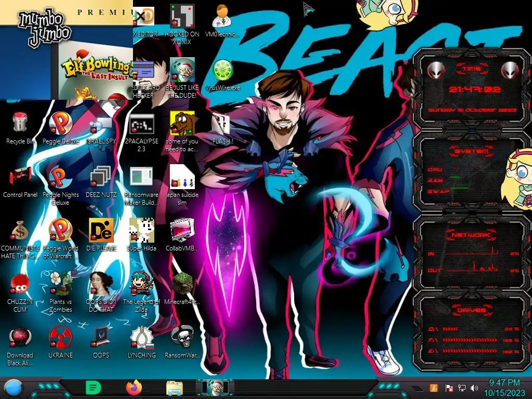Click the TIME widget panel header
This screenshot has height=399, width=532.
[472, 69]
